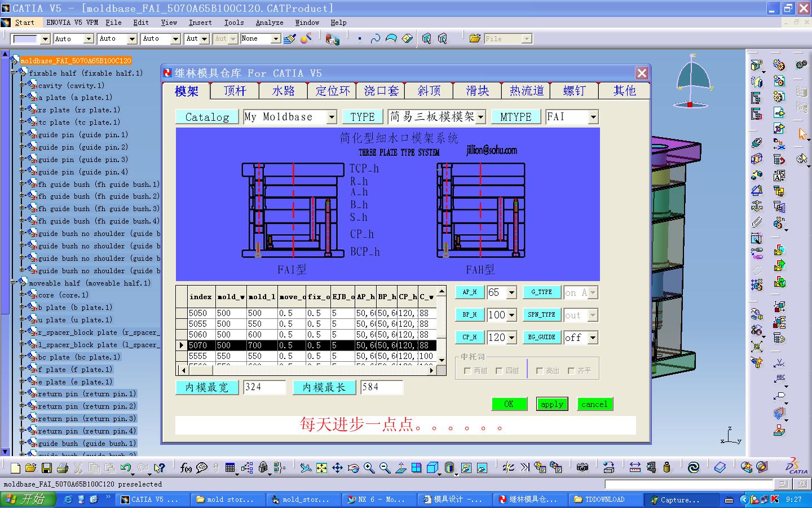Open the Catalog dropdown showing My Moldbase
This screenshot has width=812, height=508.
tap(332, 117)
